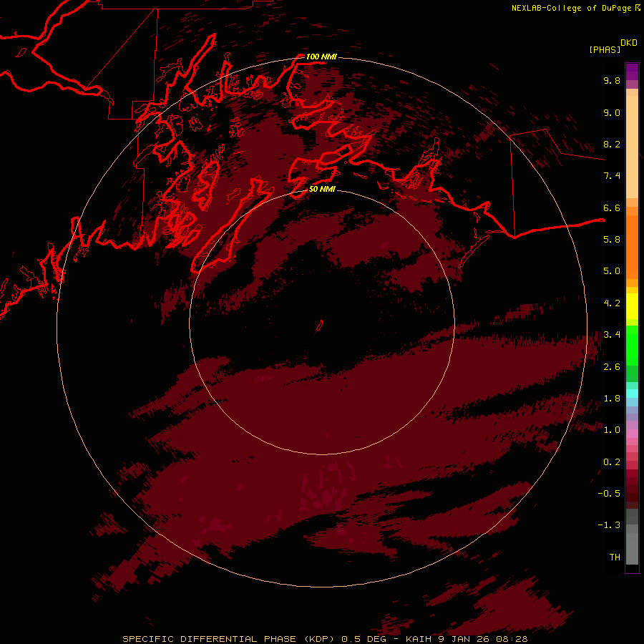
Task: Click the bright green segment of color bar
Action: 632,345
